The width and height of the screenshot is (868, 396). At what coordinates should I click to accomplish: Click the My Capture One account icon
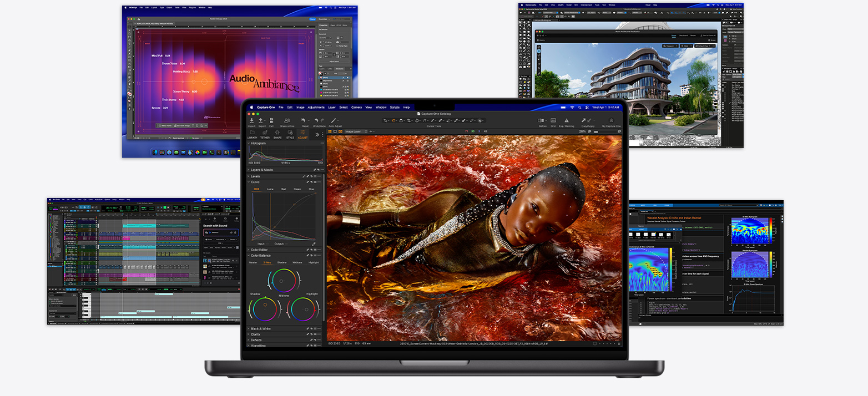(x=611, y=120)
